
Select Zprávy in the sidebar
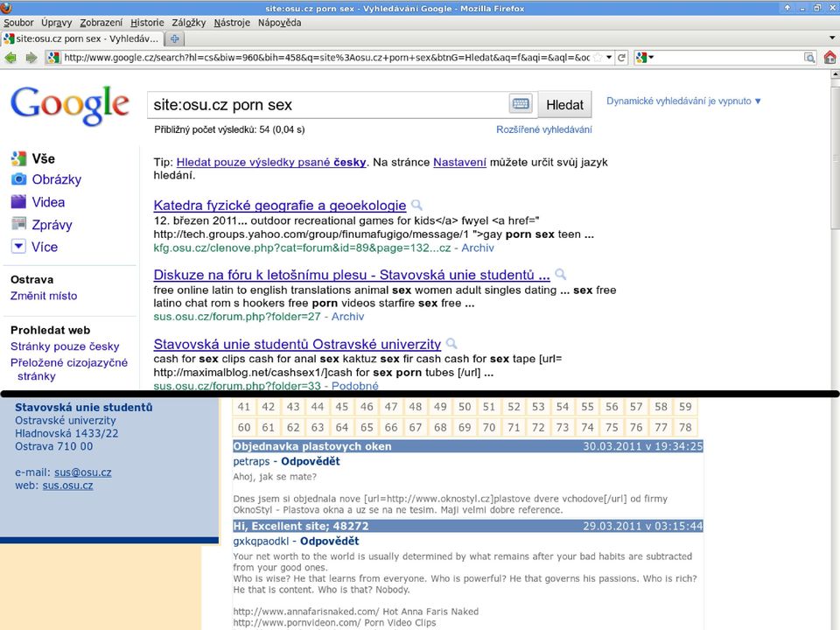click(x=52, y=225)
